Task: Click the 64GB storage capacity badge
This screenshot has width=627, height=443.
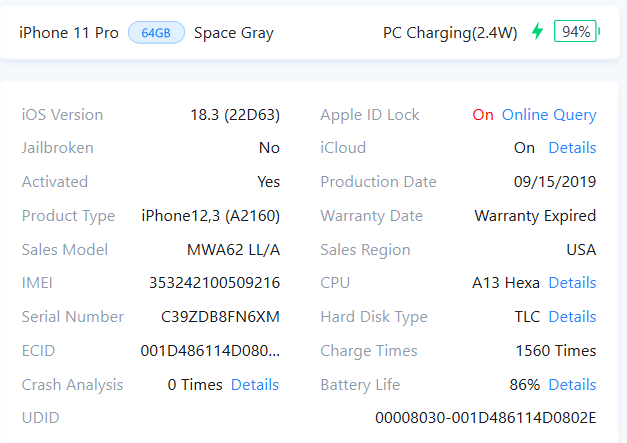Action: [x=156, y=33]
